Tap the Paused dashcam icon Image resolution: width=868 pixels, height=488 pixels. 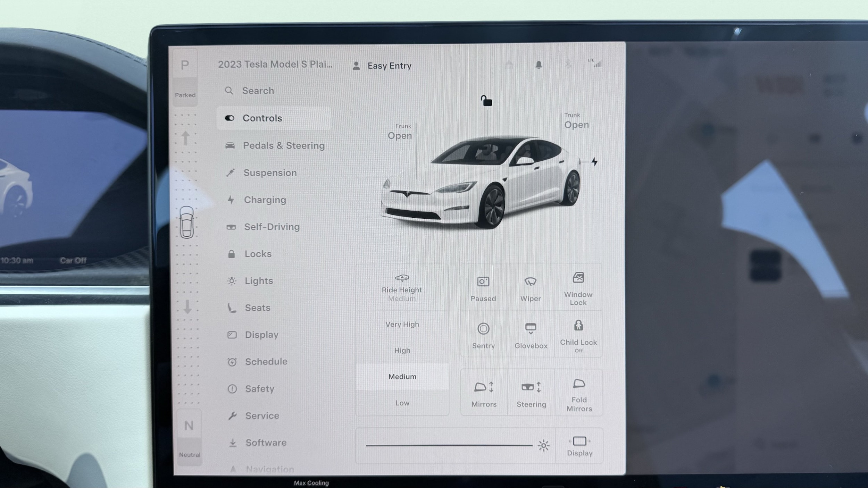point(483,281)
